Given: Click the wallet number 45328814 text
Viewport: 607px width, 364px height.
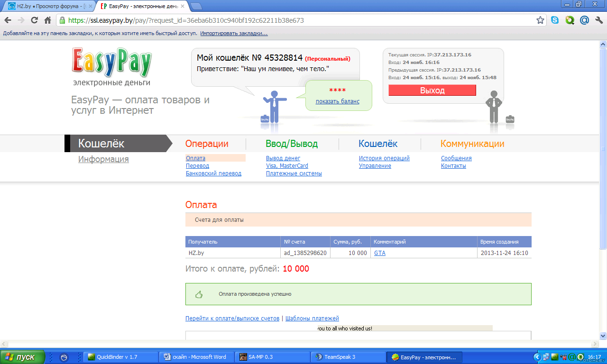Looking at the screenshot, I should 284,58.
